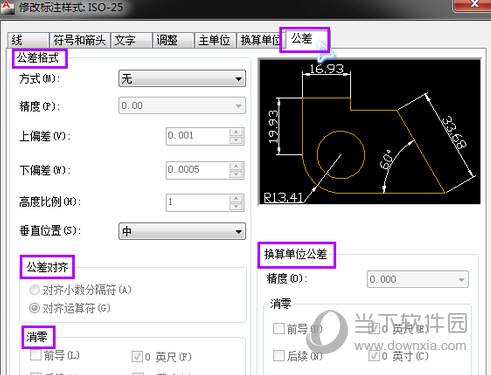
Task: Click the 上偏差 value field 0.001
Action: click(x=198, y=136)
